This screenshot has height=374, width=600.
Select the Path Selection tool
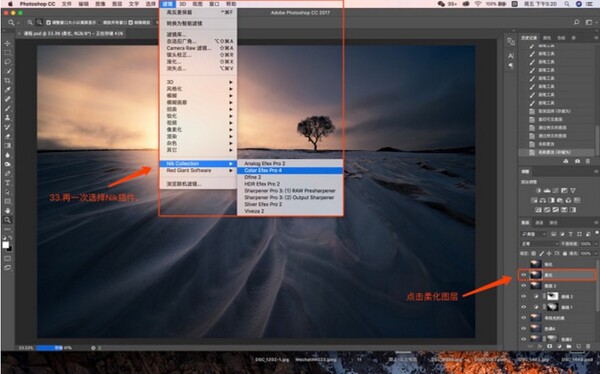[x=7, y=192]
